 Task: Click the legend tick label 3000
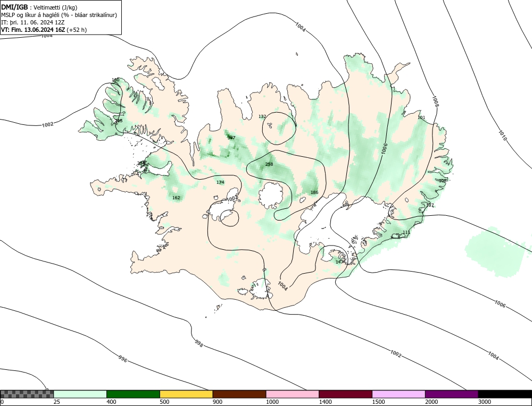click(485, 402)
